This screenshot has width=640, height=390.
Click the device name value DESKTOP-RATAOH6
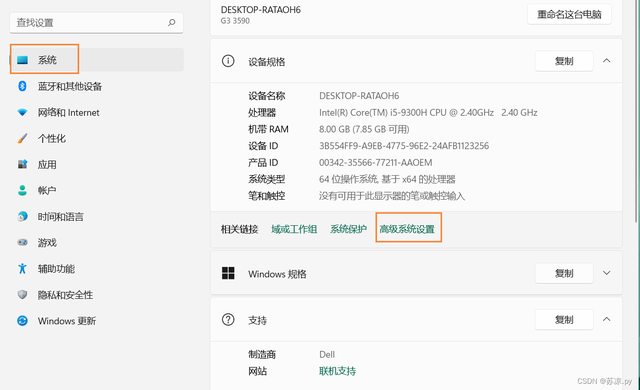coord(359,96)
